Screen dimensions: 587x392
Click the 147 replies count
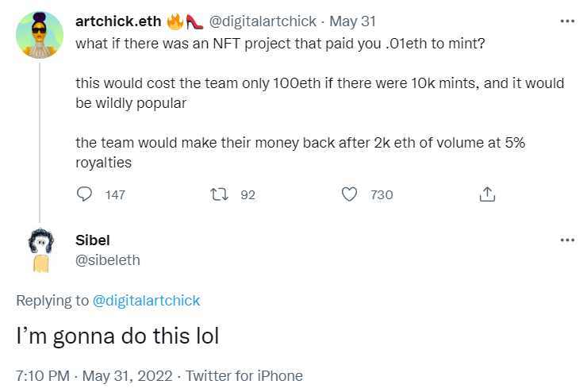[x=115, y=194]
